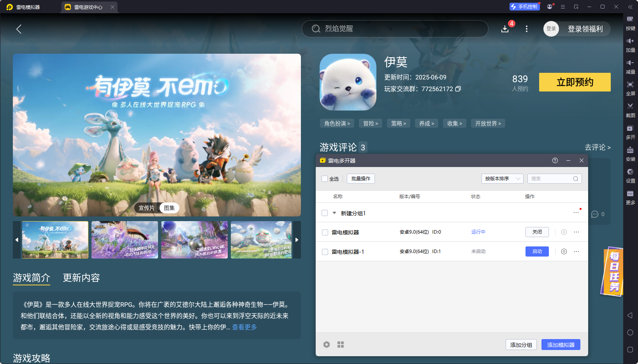Viewport: 638px width, 364px height.
Task: Tick the checkbox for 雷电模拟器-1
Action: point(325,251)
